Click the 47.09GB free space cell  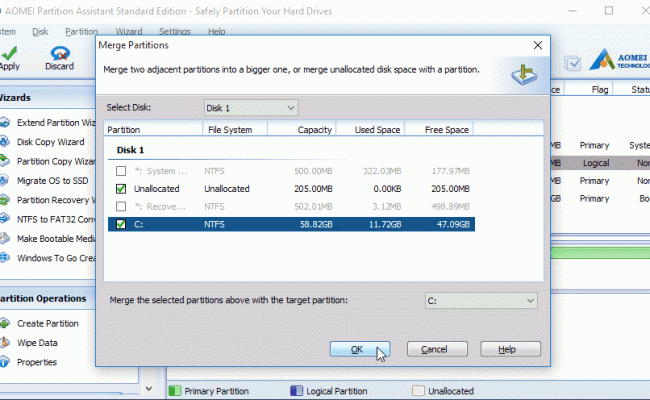coord(453,224)
